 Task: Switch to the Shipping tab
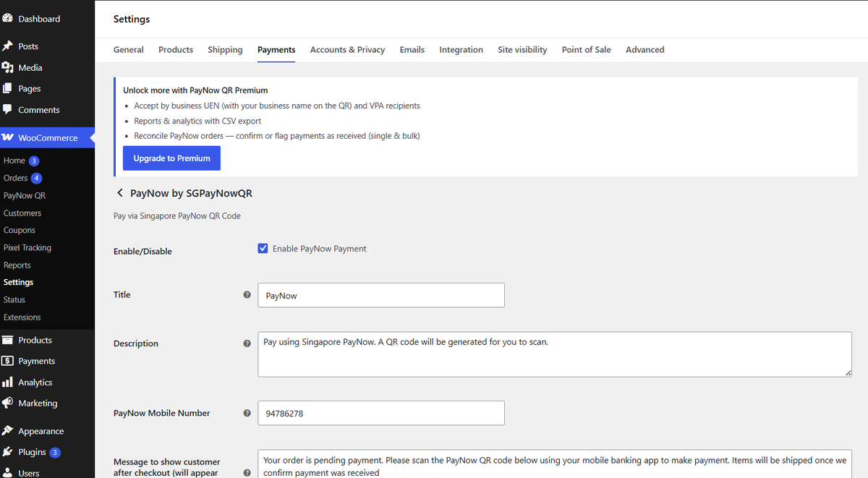pos(225,50)
